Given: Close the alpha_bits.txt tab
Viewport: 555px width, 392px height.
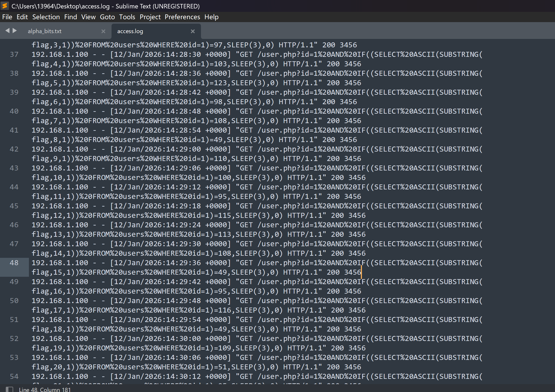Looking at the screenshot, I should (x=103, y=31).
